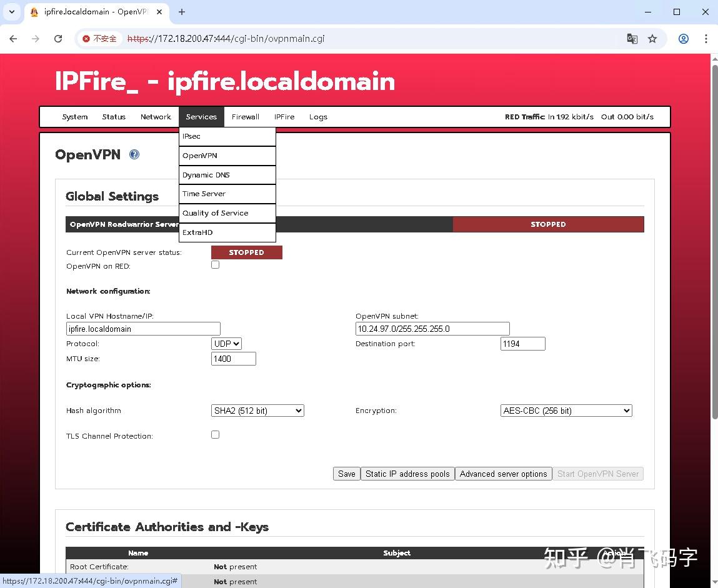The image size is (718, 588).
Task: Save the global settings
Action: point(346,474)
